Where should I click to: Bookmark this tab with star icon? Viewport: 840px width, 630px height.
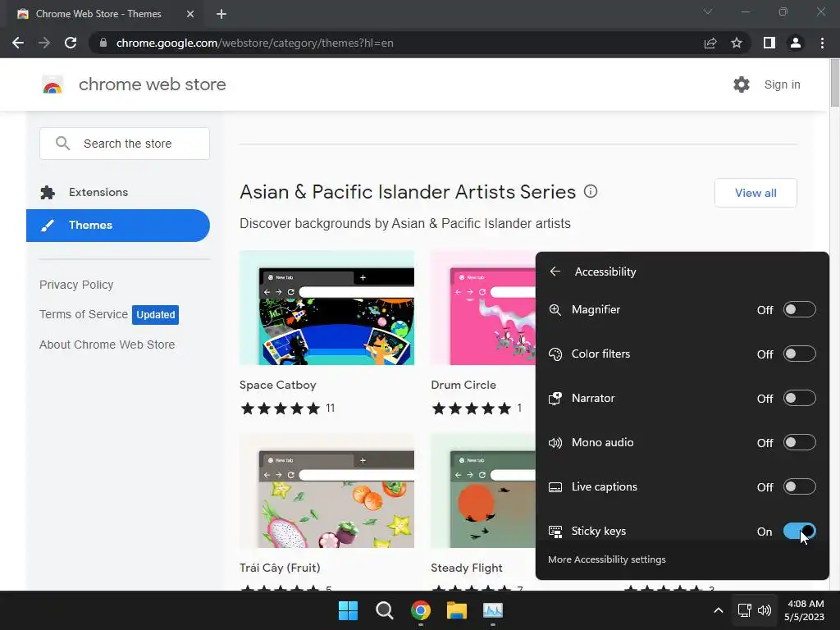click(737, 43)
